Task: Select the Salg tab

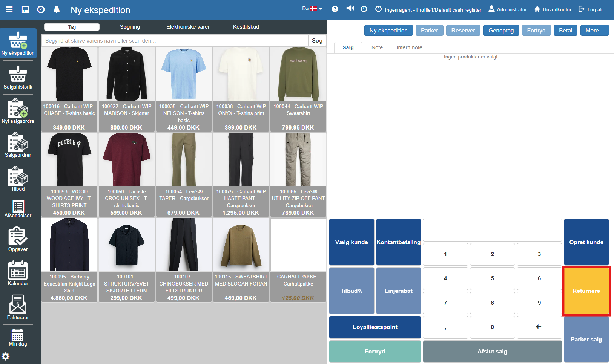Action: pyautogui.click(x=348, y=47)
